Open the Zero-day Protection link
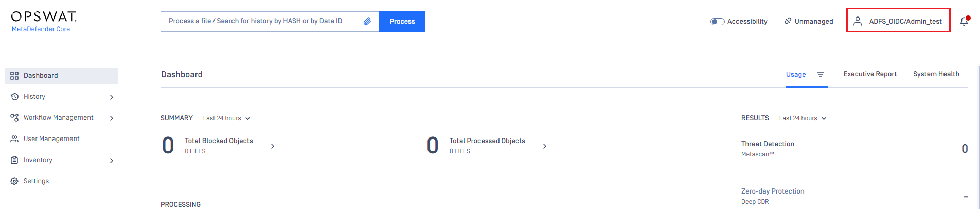The width and height of the screenshot is (980, 209). (773, 191)
